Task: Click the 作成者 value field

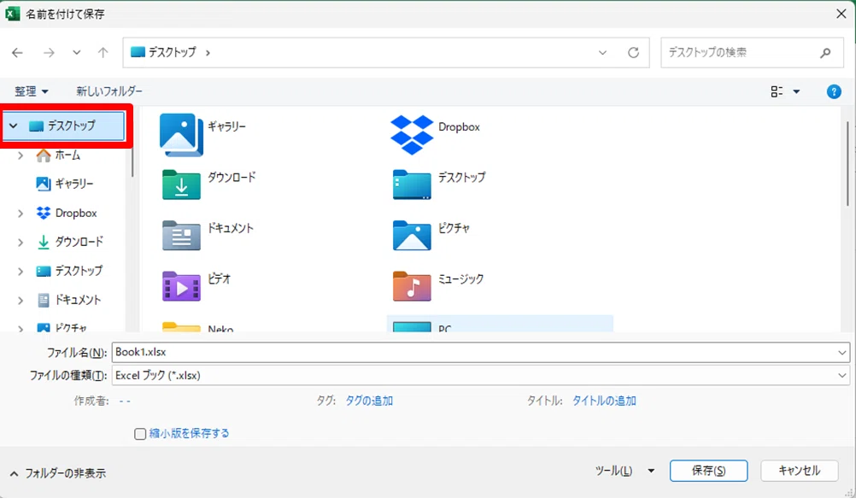Action: point(125,401)
